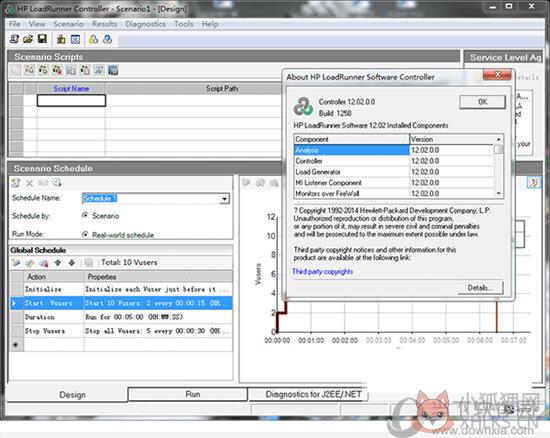
Task: Select the MI Listener Component row
Action: (x=394, y=183)
